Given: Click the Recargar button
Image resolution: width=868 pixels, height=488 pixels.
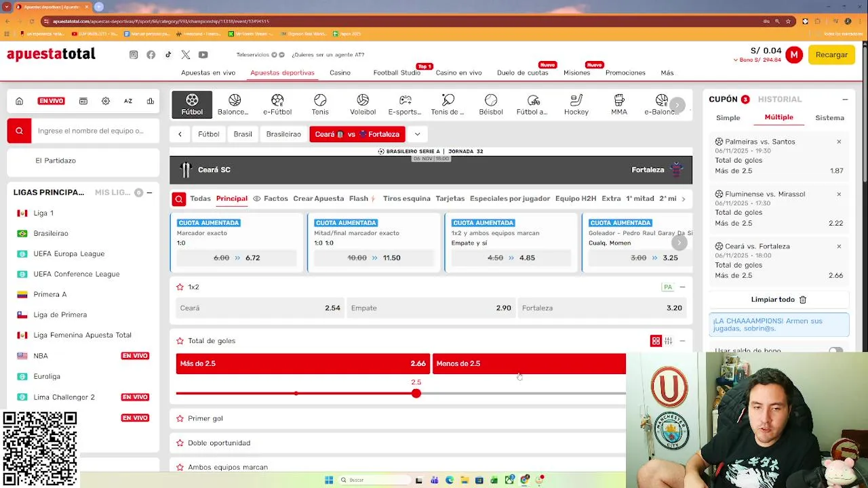Looking at the screenshot, I should click(831, 55).
